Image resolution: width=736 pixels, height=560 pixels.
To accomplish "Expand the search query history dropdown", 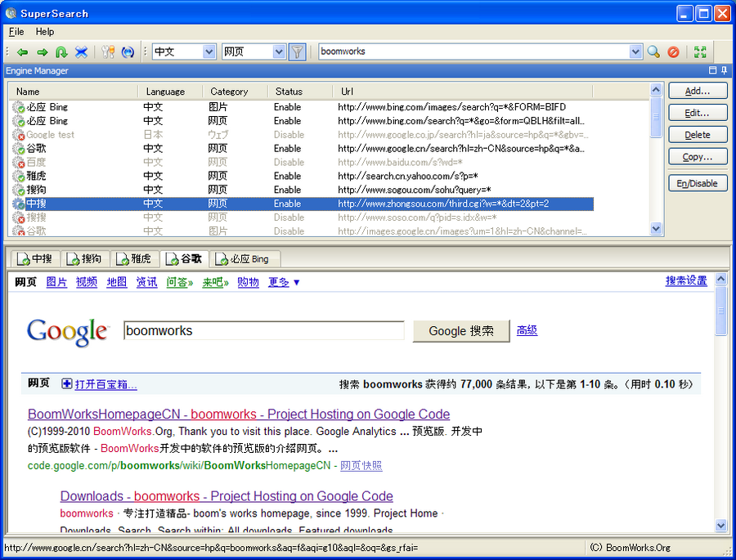I will [x=635, y=52].
